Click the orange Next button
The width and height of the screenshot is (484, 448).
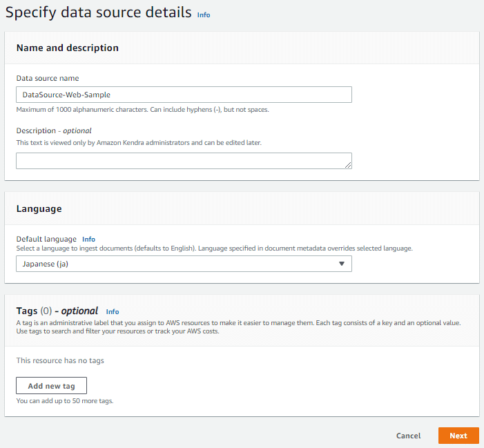458,436
